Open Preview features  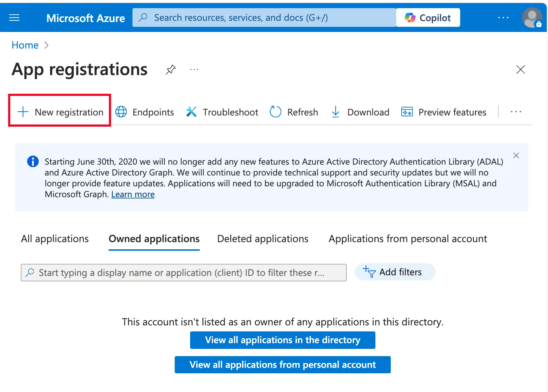tap(444, 112)
